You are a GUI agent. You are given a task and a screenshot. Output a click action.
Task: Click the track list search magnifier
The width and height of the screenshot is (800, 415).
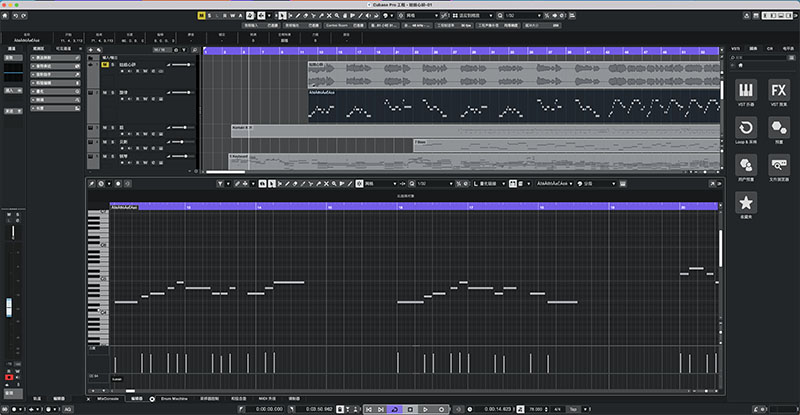coord(194,50)
